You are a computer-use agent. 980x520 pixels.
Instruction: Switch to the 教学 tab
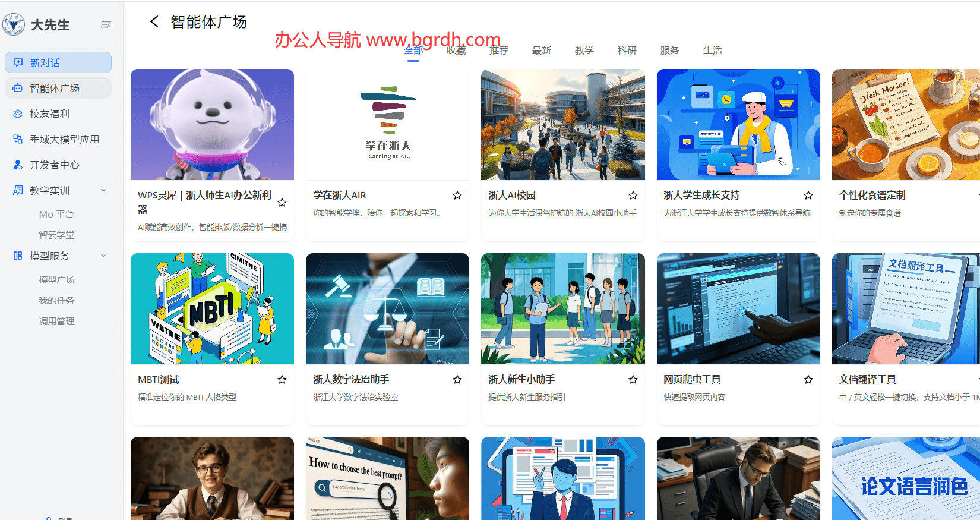coord(584,51)
